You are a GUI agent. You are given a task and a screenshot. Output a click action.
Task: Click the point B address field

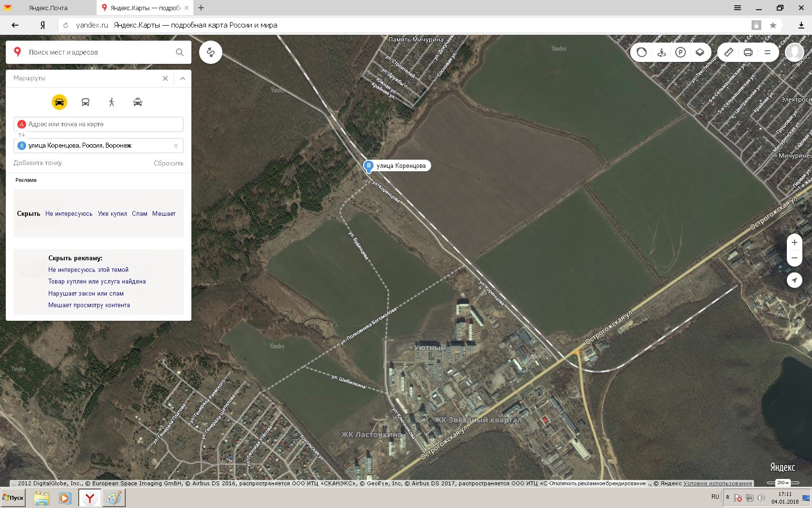point(99,146)
